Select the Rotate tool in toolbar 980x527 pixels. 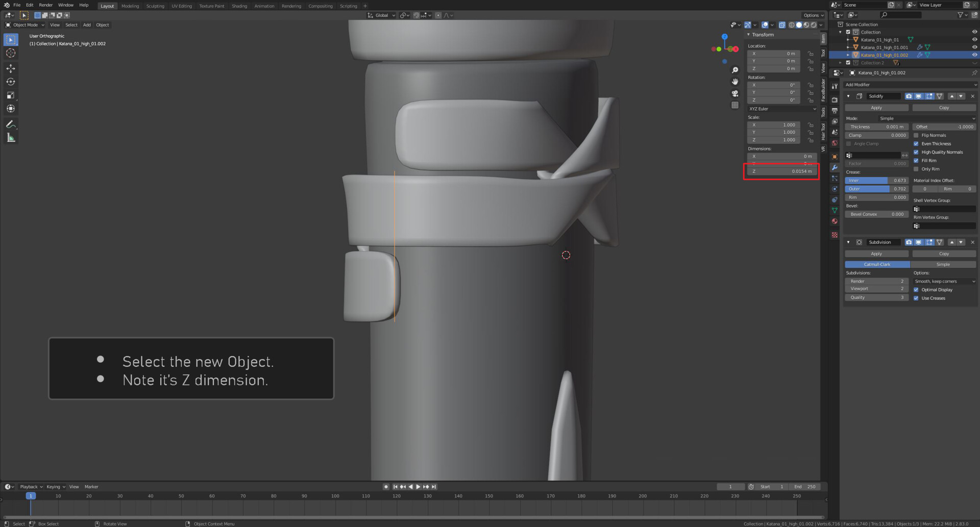coord(11,82)
